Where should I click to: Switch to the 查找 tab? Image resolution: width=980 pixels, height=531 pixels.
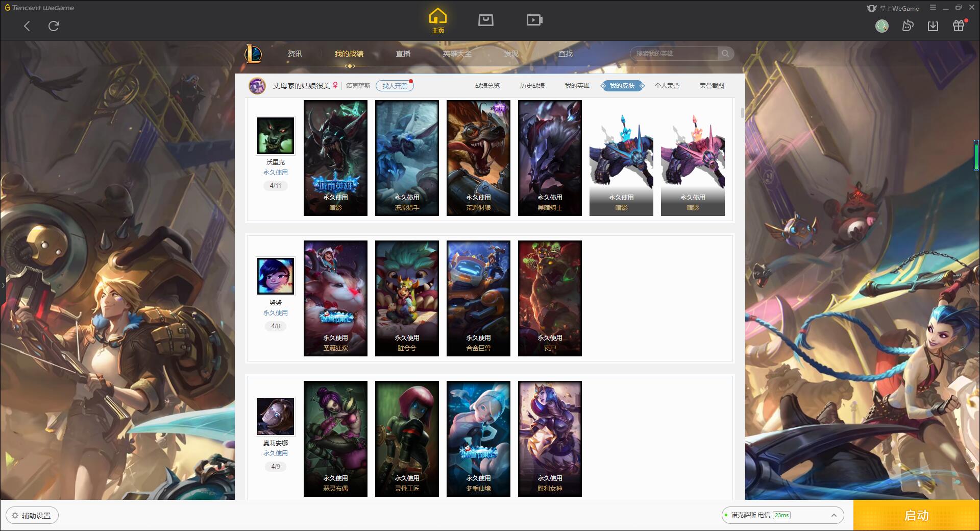[x=566, y=54]
